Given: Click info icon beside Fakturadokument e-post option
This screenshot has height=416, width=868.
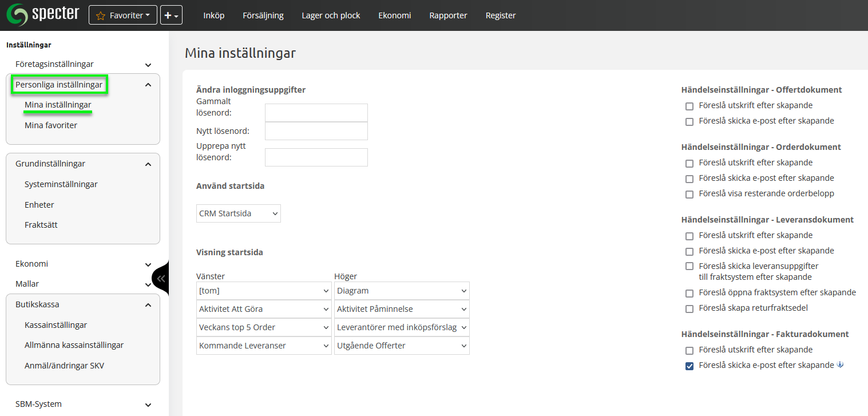Looking at the screenshot, I should point(840,365).
